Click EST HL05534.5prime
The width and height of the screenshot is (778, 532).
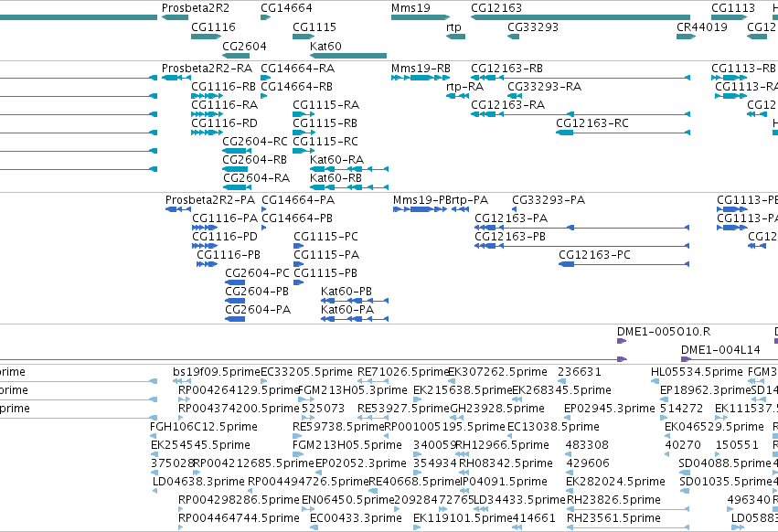click(697, 372)
